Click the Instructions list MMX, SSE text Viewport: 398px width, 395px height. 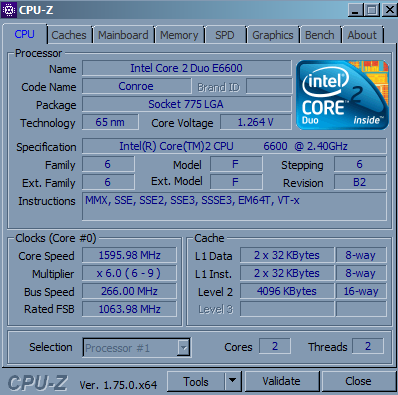pos(234,206)
